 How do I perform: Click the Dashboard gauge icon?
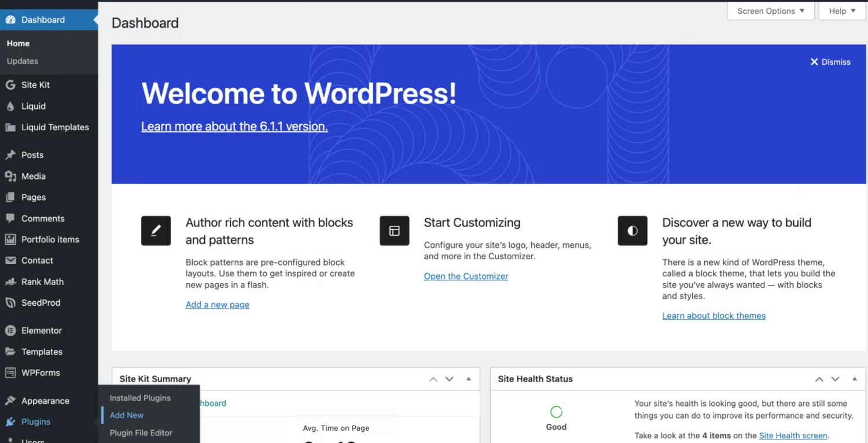10,20
